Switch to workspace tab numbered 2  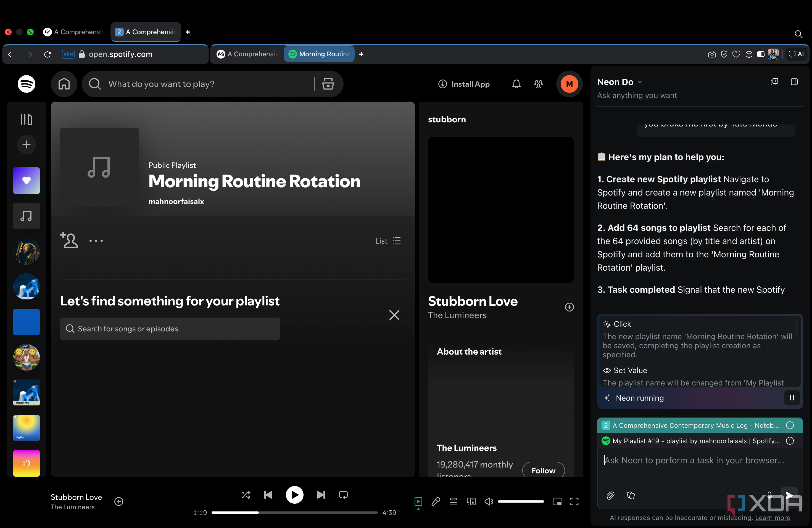146,32
